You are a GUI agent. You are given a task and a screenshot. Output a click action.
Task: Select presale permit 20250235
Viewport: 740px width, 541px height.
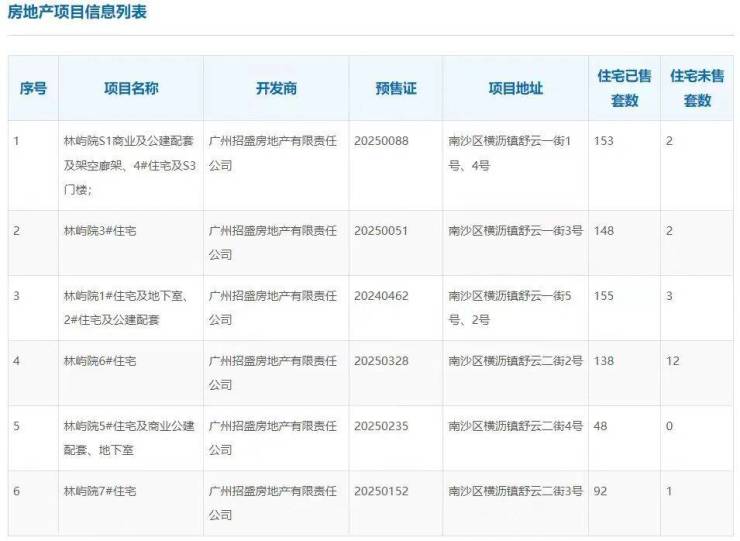381,426
